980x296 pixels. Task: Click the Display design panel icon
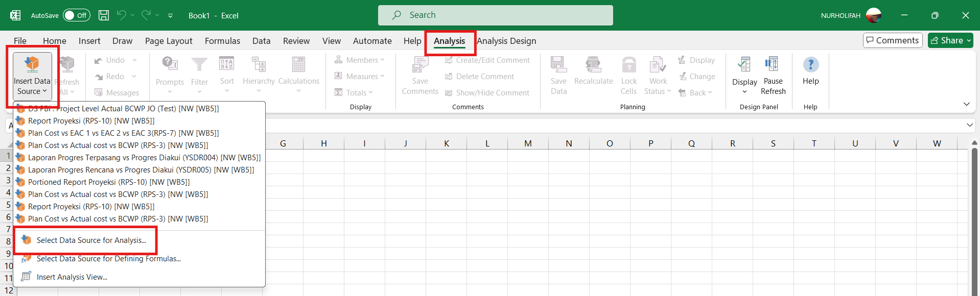click(x=744, y=65)
